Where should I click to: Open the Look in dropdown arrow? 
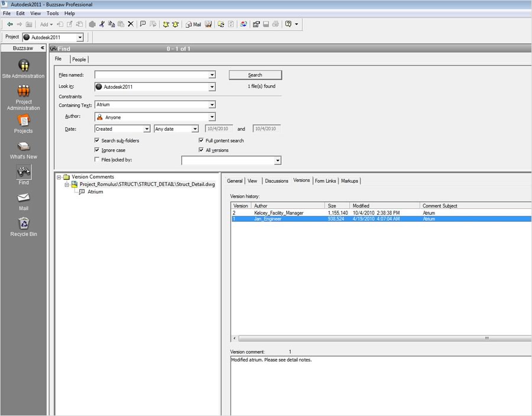point(212,87)
